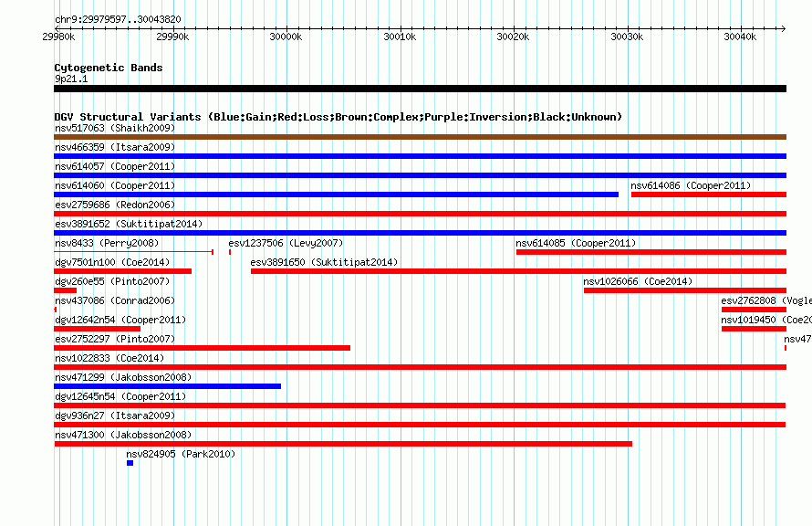Click the dgv12642n54 (Cooper2011) red bar
Viewport: 812px width, 526px height.
click(x=98, y=329)
